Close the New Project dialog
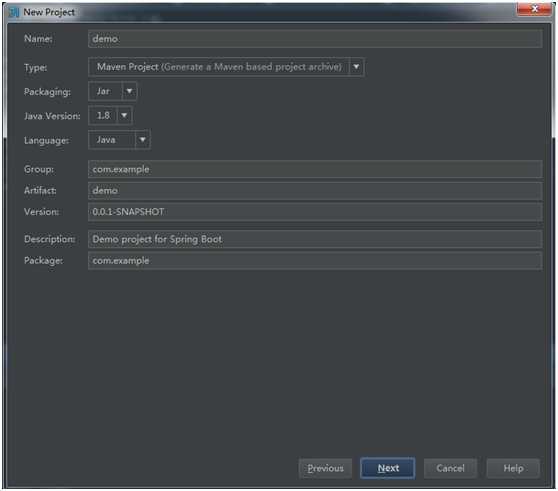558x491 pixels. pyautogui.click(x=534, y=9)
